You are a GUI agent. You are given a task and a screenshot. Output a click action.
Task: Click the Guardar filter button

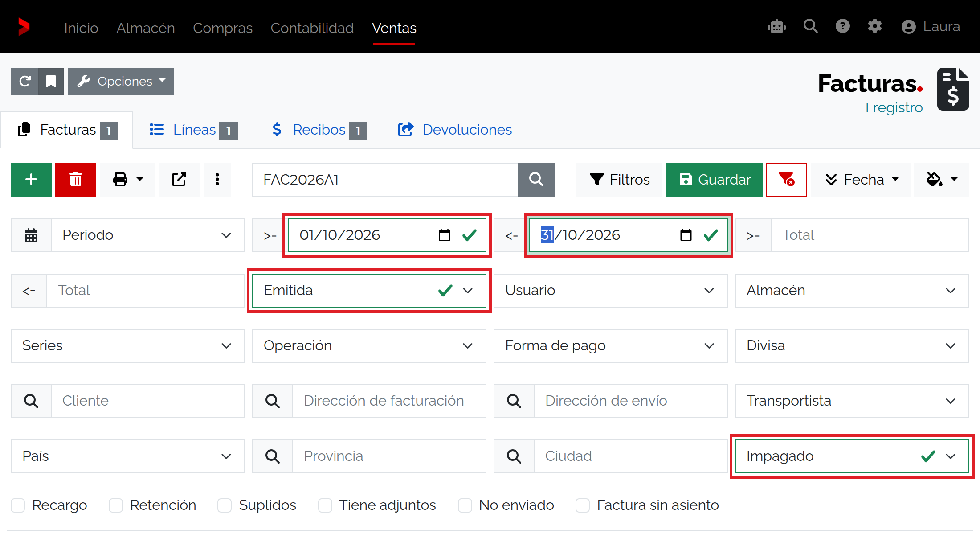(x=714, y=180)
